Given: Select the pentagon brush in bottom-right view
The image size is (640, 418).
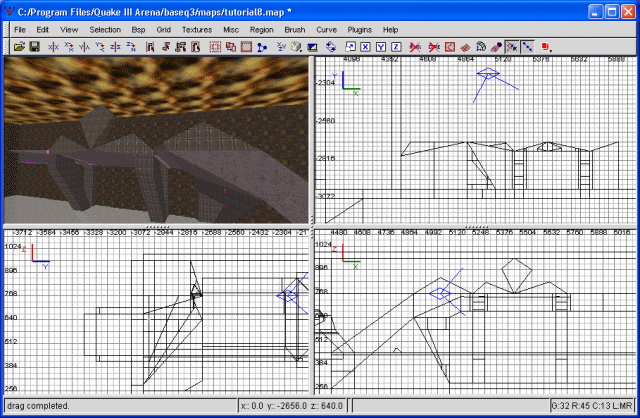Looking at the screenshot, I should 516,276.
